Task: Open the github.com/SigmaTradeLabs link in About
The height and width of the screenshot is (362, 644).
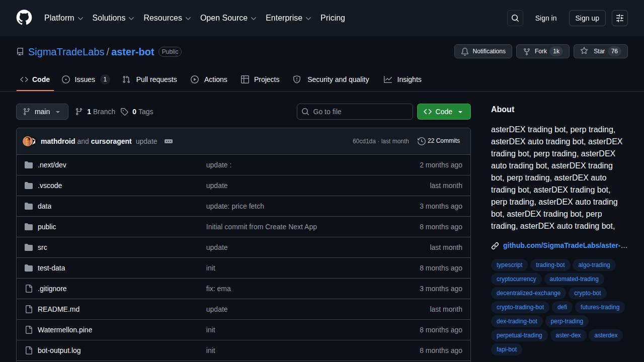Action: click(x=565, y=245)
